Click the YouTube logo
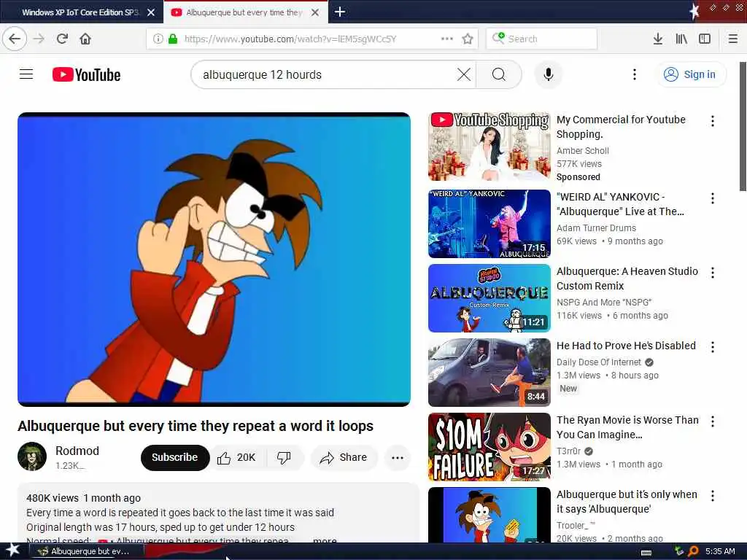This screenshot has width=747, height=560. pos(86,75)
